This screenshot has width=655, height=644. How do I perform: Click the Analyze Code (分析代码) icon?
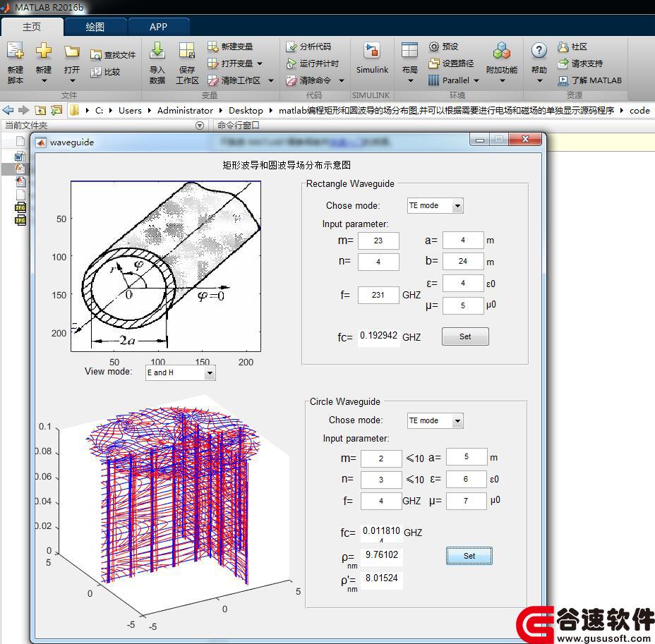point(292,47)
